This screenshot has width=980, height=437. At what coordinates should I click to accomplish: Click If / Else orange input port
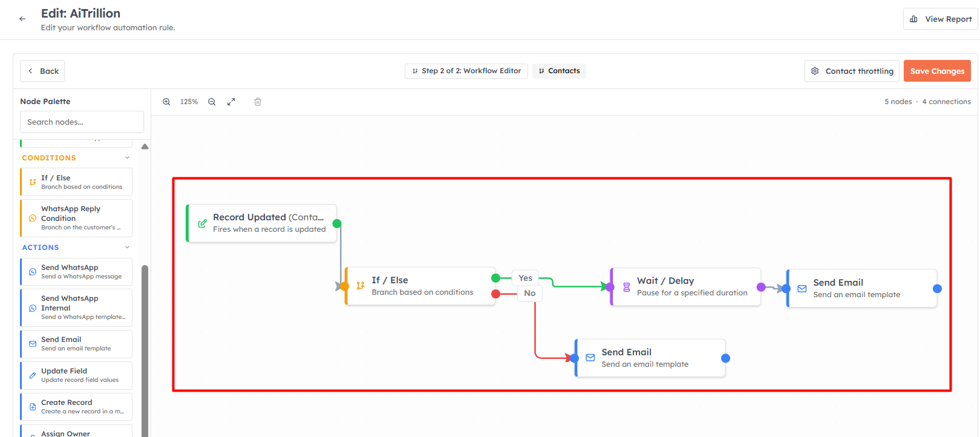(x=344, y=286)
